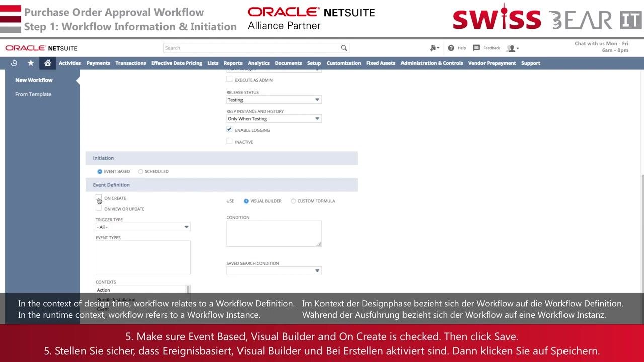
Task: Click the Feedback speech bubble icon
Action: [476, 48]
